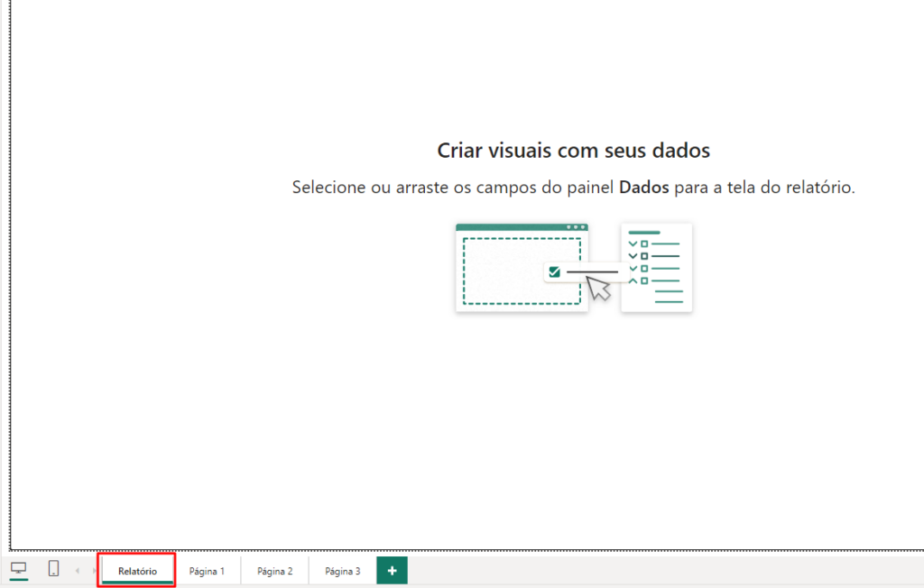Click the Criar visuais com seus dados heading

[x=573, y=150]
